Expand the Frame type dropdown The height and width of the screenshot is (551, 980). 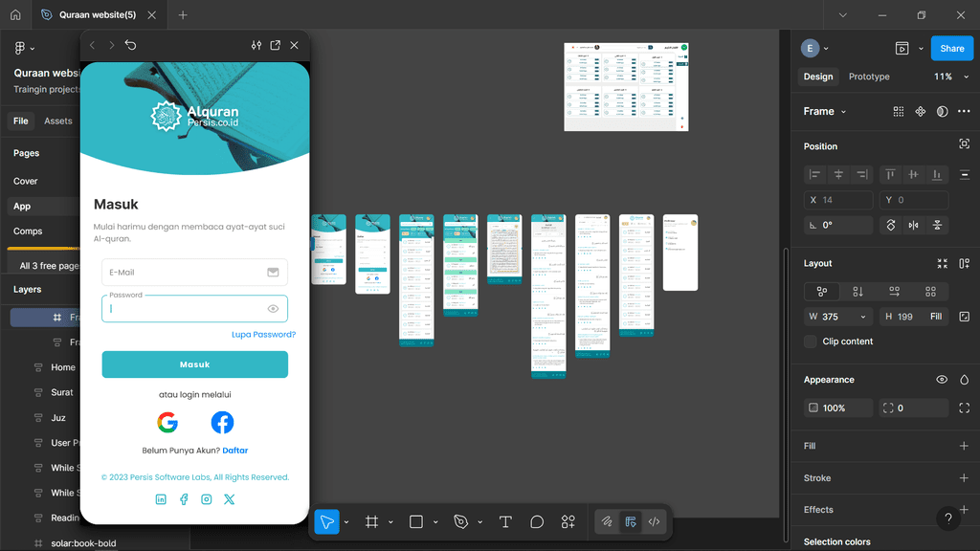(843, 112)
